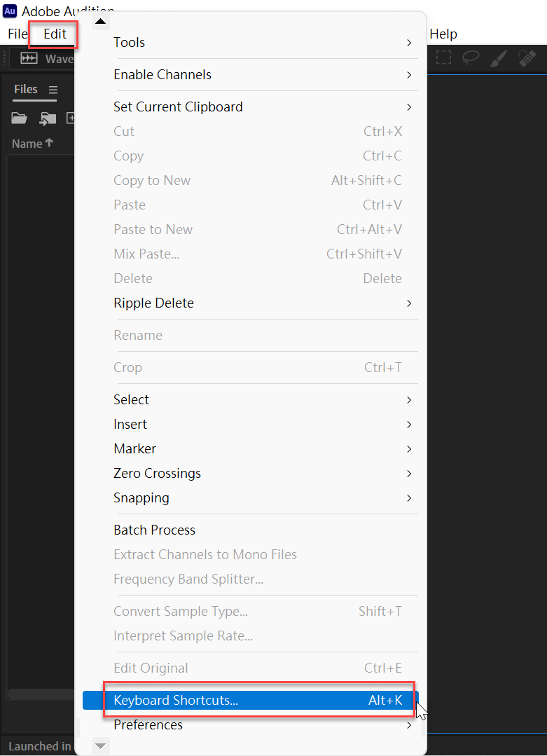Open the File menu
Image resolution: width=547 pixels, height=756 pixels.
tap(18, 34)
